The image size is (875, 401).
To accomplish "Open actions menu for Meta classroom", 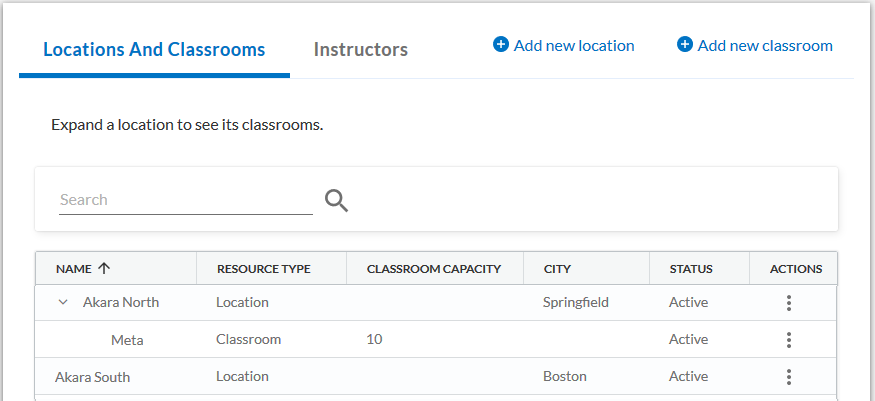I will (x=789, y=340).
